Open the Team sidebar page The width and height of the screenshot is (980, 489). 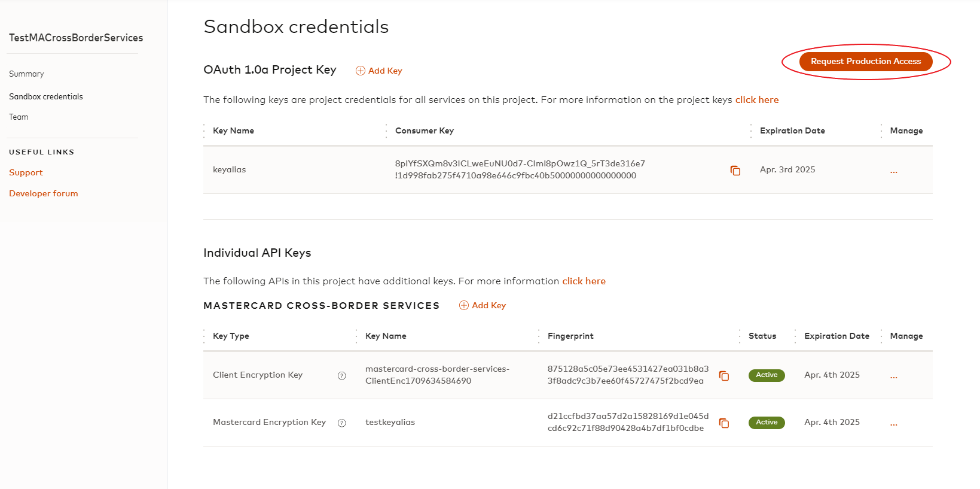coord(19,117)
